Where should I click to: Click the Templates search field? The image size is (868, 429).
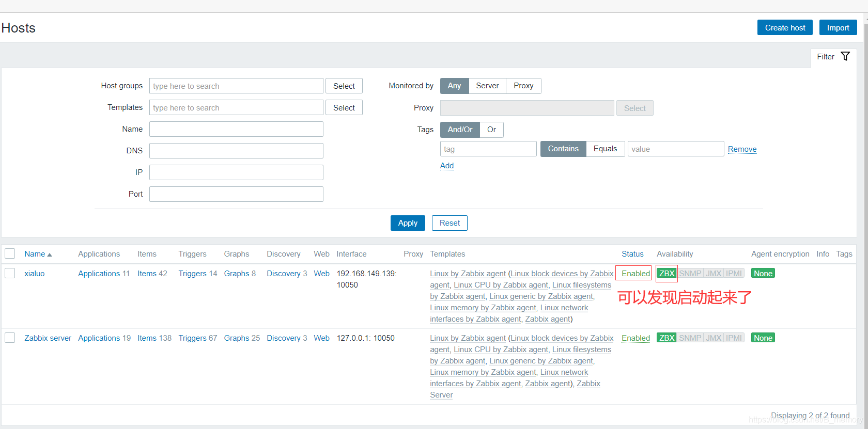236,107
